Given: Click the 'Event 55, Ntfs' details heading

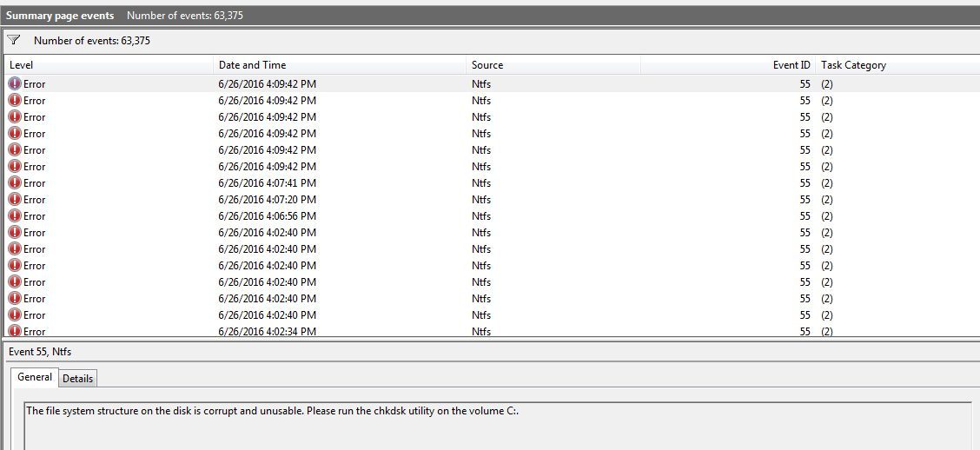Looking at the screenshot, I should (x=40, y=352).
